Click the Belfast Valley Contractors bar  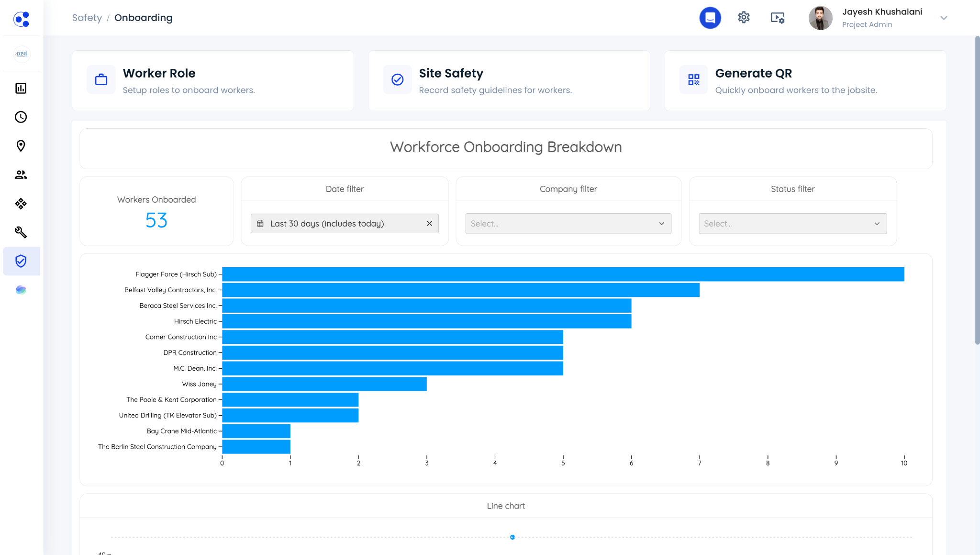click(x=461, y=290)
